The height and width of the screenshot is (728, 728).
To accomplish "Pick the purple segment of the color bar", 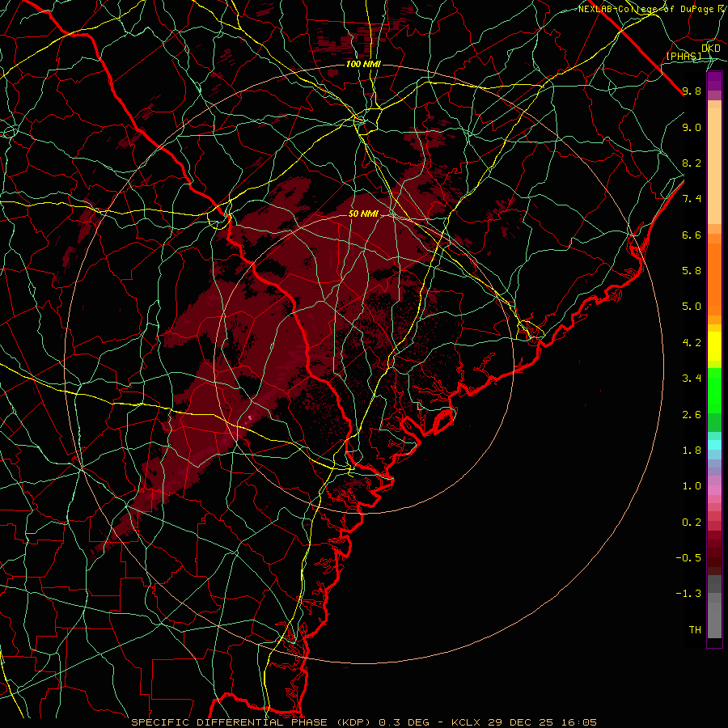I will (x=714, y=82).
